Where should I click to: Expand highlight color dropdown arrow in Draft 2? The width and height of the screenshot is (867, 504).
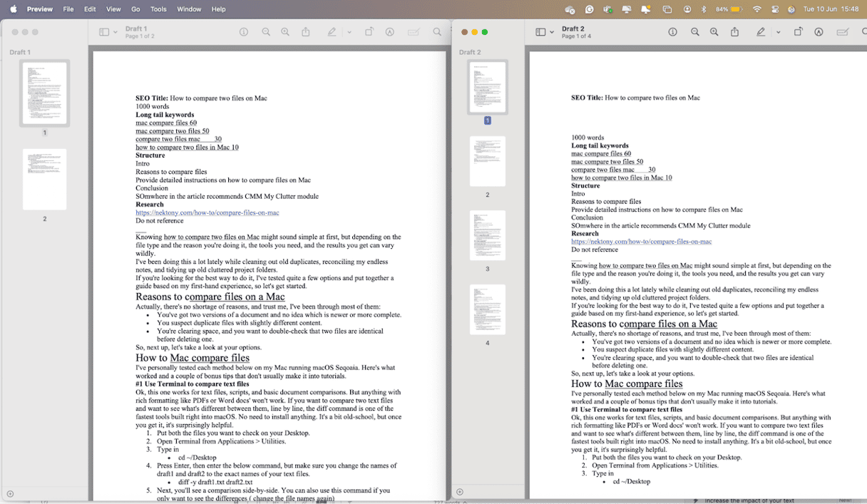pyautogui.click(x=778, y=32)
